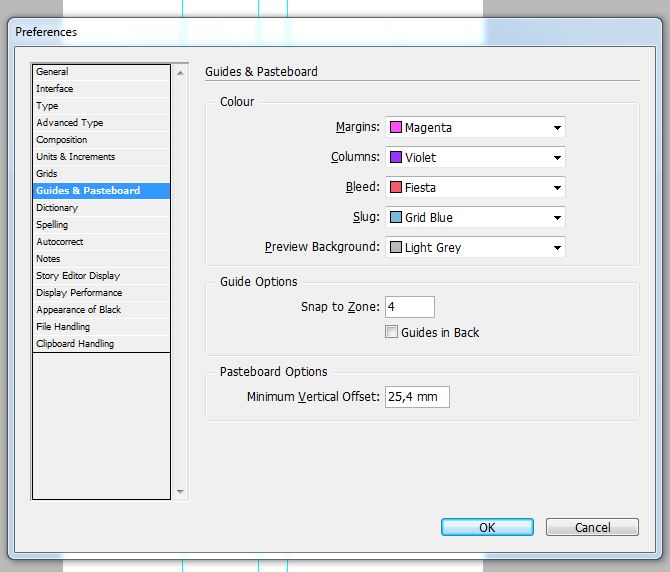Image resolution: width=670 pixels, height=572 pixels.
Task: Select Display Performance category
Action: [101, 293]
